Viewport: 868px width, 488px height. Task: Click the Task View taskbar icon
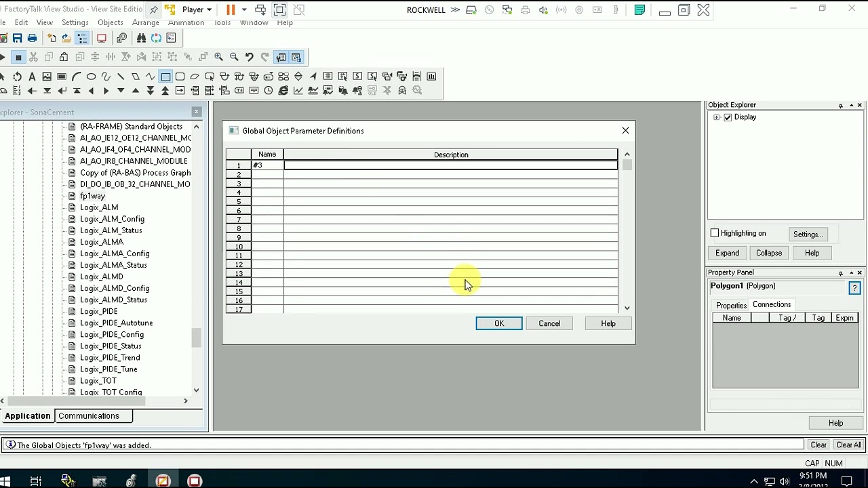[x=36, y=481]
